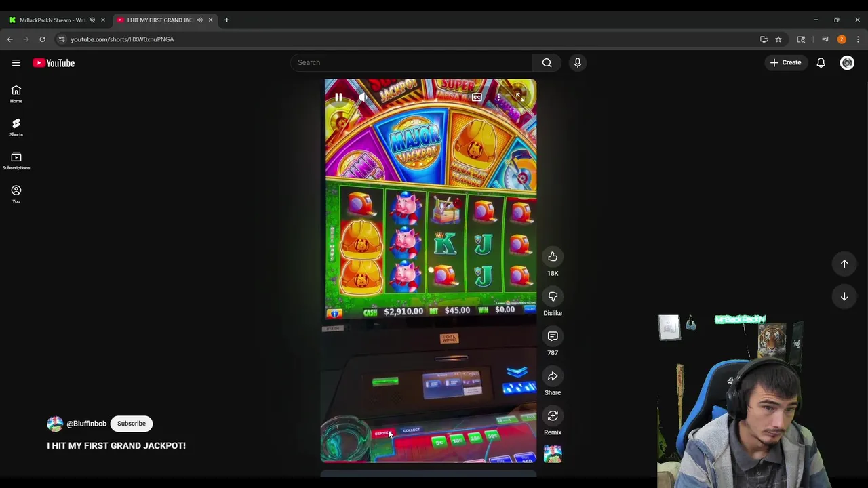This screenshot has height=488, width=868.
Task: Open the orange Chrome profile avatar
Action: point(842,39)
